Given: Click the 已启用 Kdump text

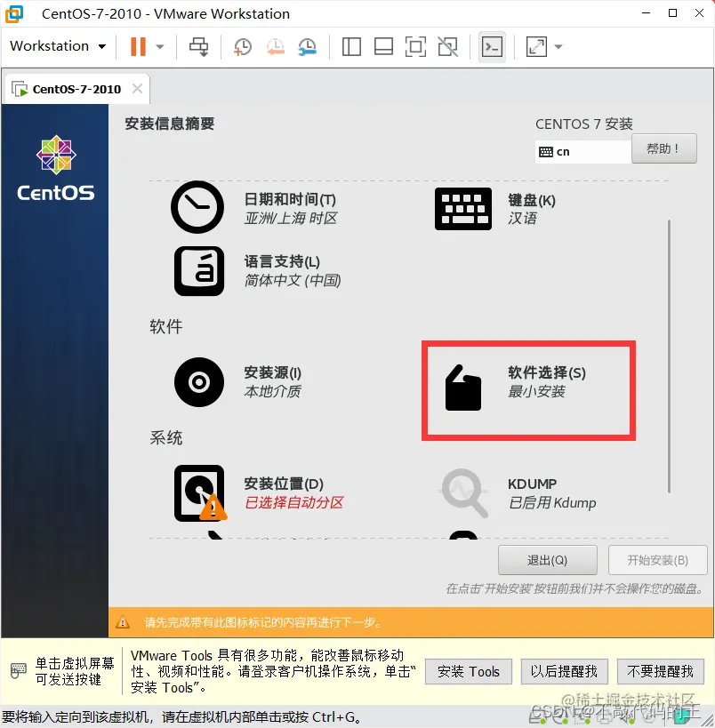Looking at the screenshot, I should [552, 502].
